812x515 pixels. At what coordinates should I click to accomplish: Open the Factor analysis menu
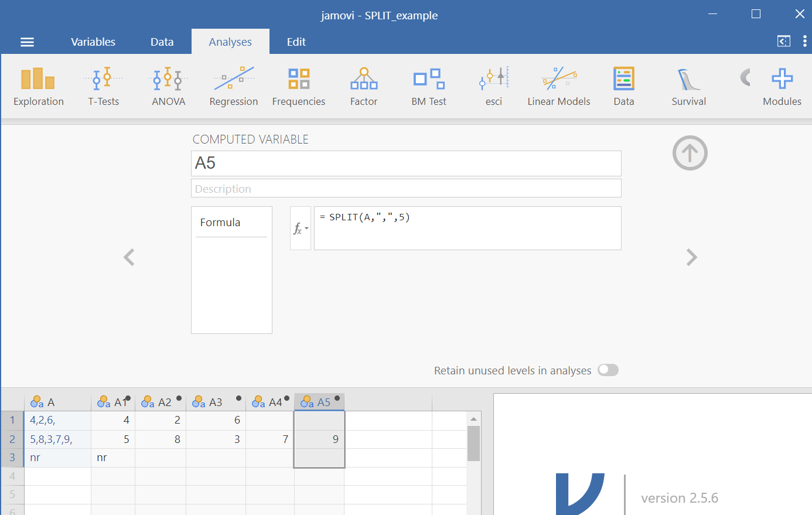pos(364,87)
